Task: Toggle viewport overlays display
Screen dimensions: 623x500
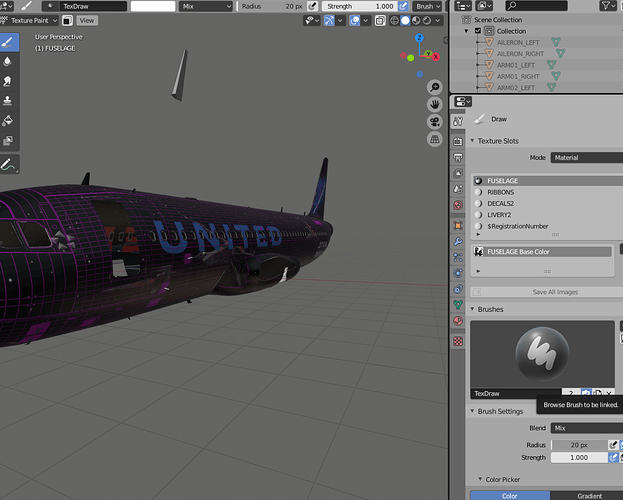Action: pos(354,20)
